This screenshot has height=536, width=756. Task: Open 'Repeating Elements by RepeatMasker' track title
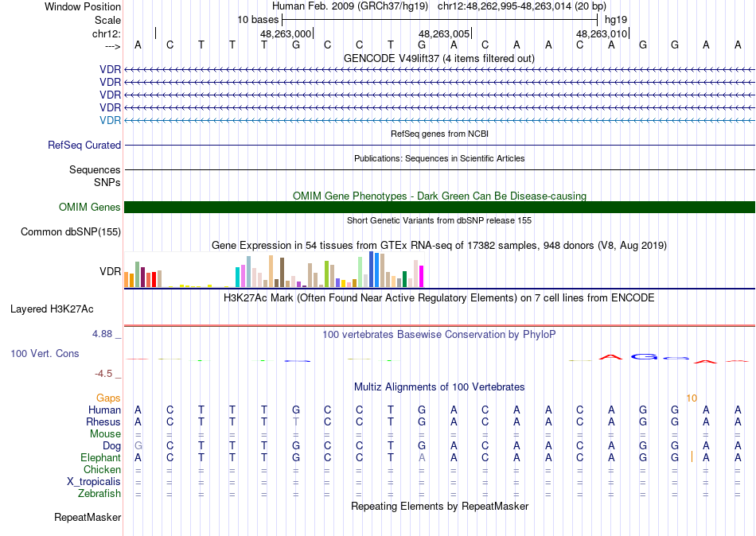tap(439, 506)
